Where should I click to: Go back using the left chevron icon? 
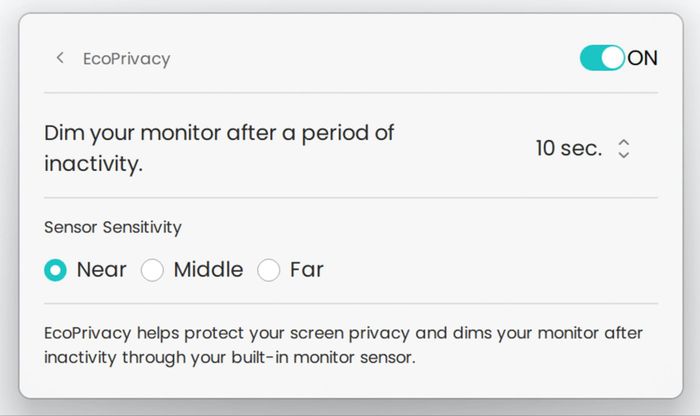click(60, 58)
